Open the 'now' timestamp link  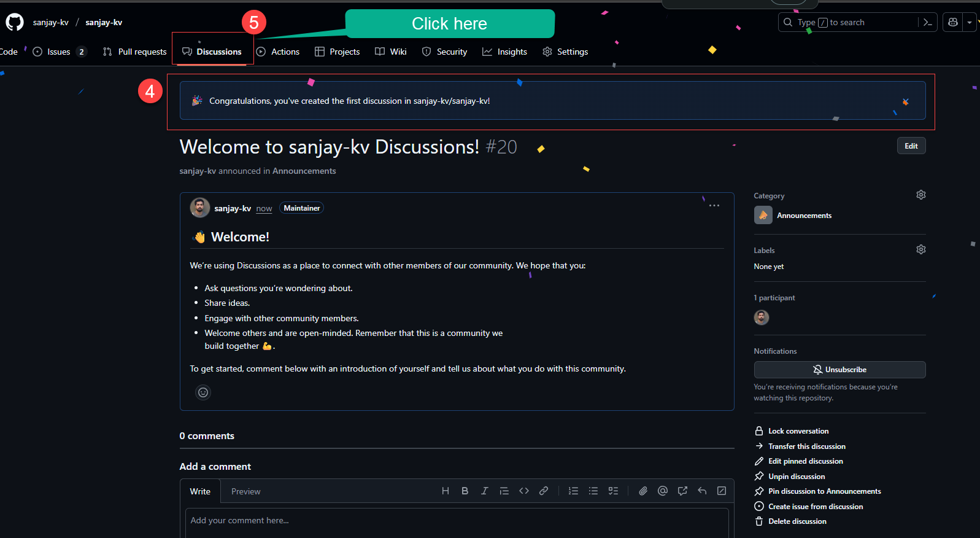(x=264, y=209)
